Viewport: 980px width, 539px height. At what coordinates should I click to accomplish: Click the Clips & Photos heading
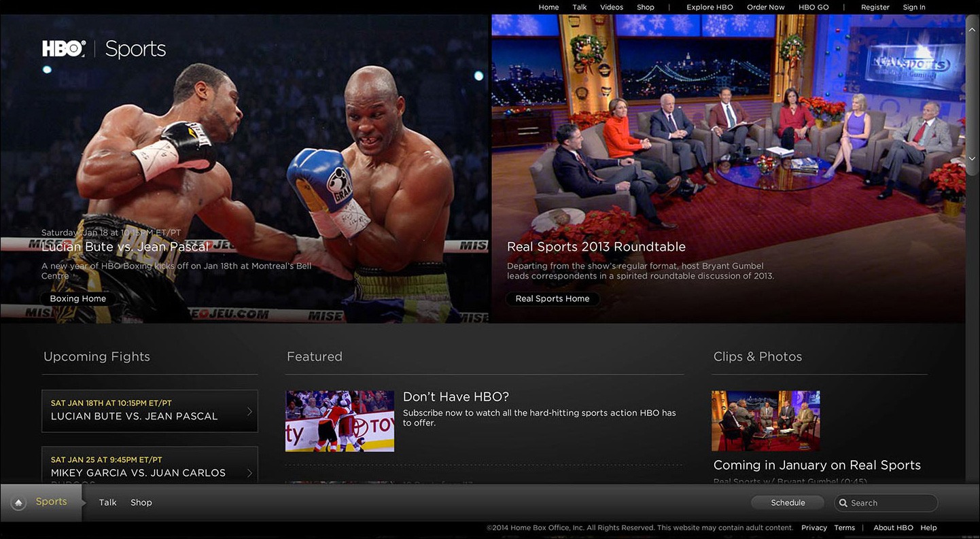click(x=758, y=357)
